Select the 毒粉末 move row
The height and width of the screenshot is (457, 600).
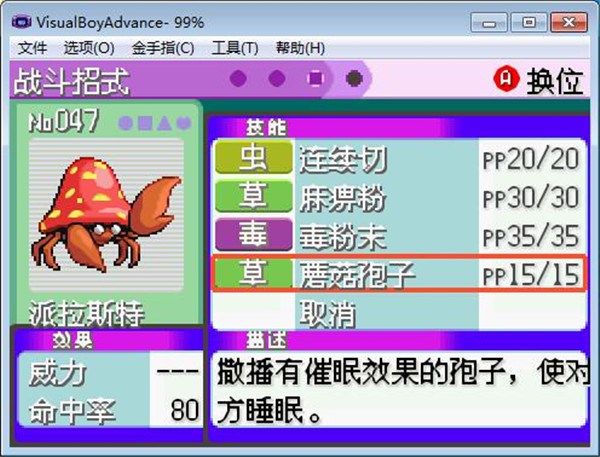coord(399,236)
